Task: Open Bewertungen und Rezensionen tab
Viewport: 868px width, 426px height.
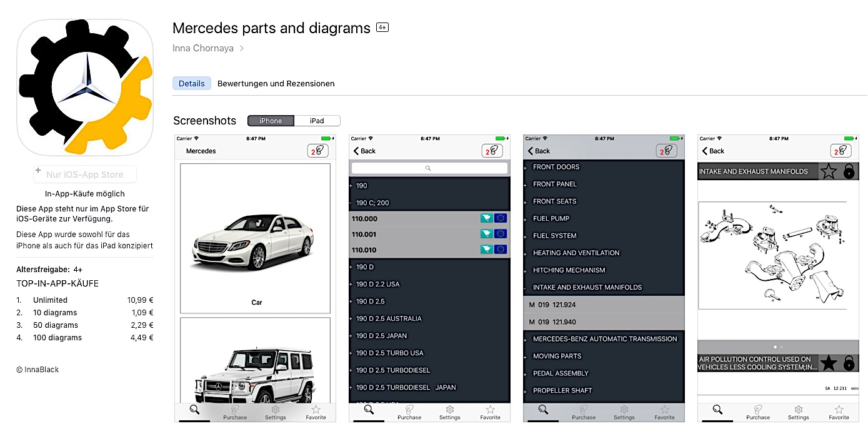Action: [276, 83]
